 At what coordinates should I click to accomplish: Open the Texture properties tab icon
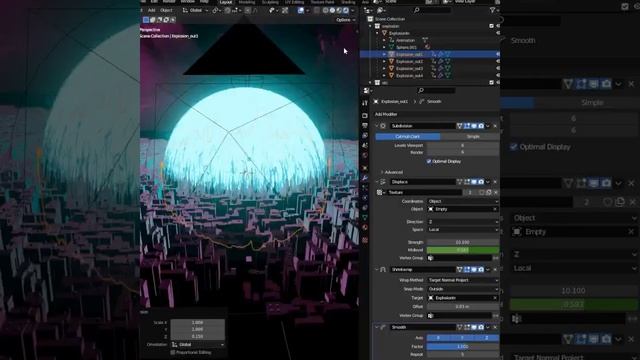pyautogui.click(x=365, y=240)
